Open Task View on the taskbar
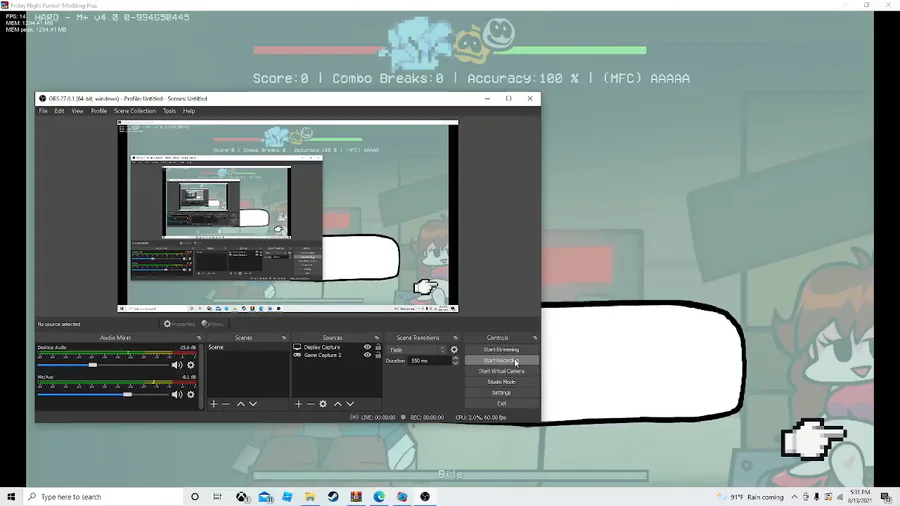The height and width of the screenshot is (506, 900). [x=217, y=497]
